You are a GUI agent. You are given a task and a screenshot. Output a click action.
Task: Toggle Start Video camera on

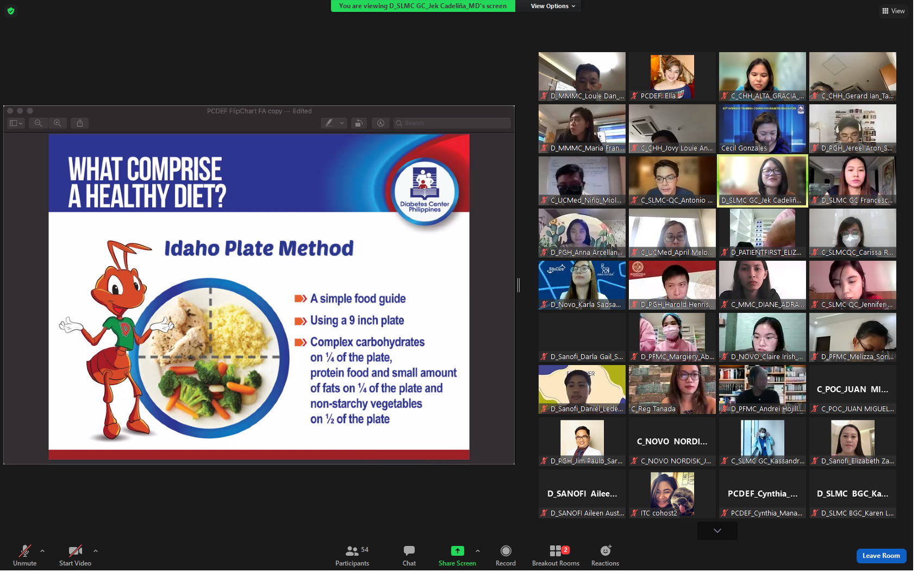pos(75,556)
